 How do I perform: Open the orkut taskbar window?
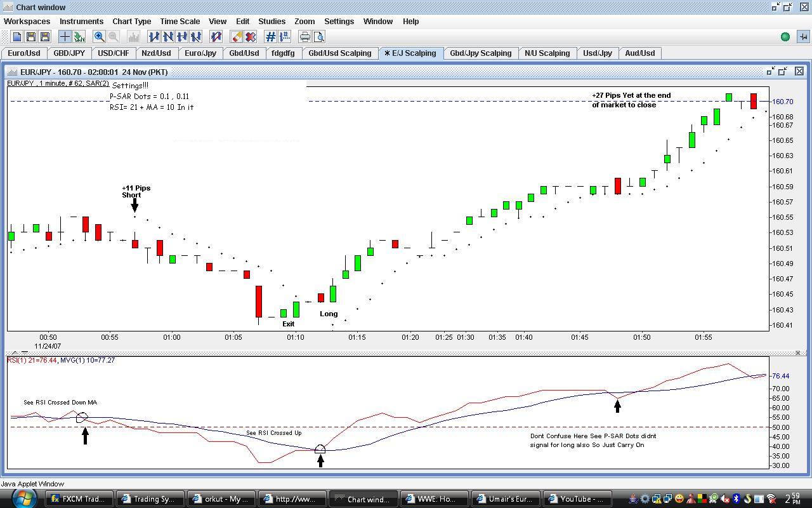tap(222, 498)
